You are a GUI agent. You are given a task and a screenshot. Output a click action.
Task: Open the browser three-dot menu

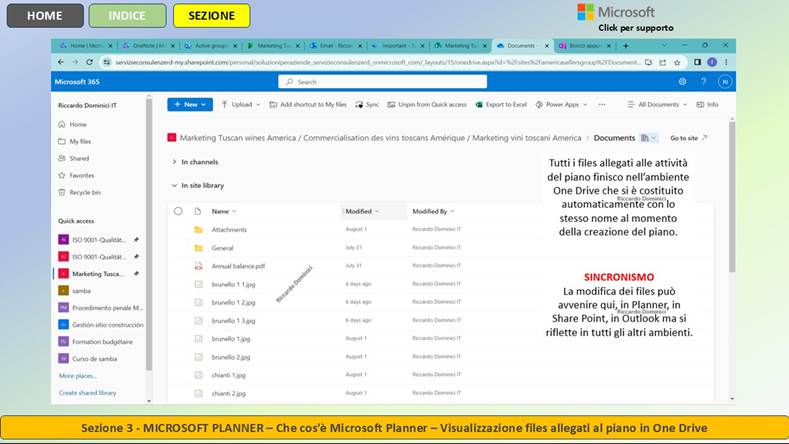(x=726, y=62)
